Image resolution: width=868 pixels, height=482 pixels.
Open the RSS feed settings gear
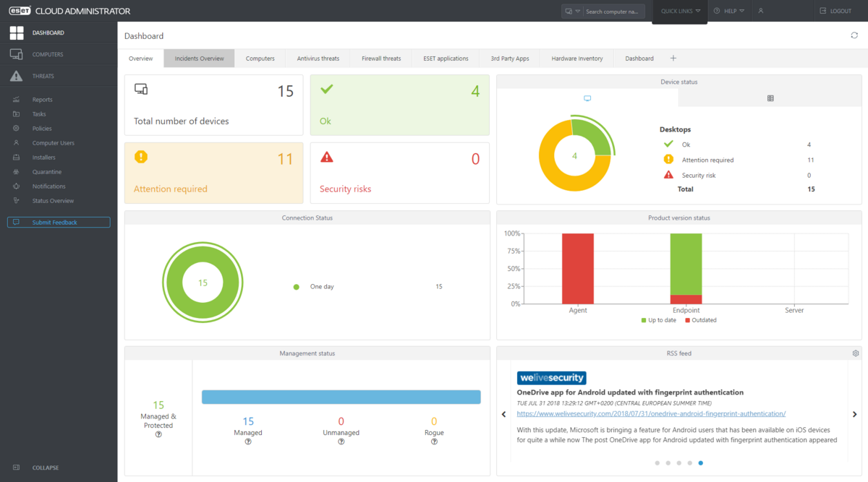click(x=856, y=353)
